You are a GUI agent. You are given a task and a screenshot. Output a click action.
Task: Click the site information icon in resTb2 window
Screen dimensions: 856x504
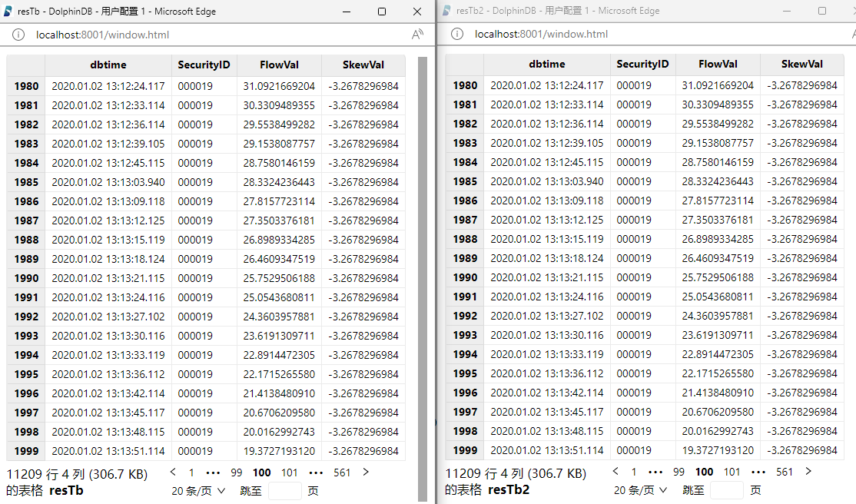tap(456, 34)
